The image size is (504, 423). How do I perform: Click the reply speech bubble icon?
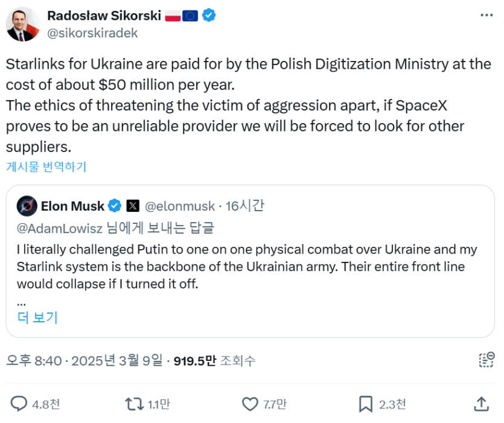pyautogui.click(x=20, y=404)
